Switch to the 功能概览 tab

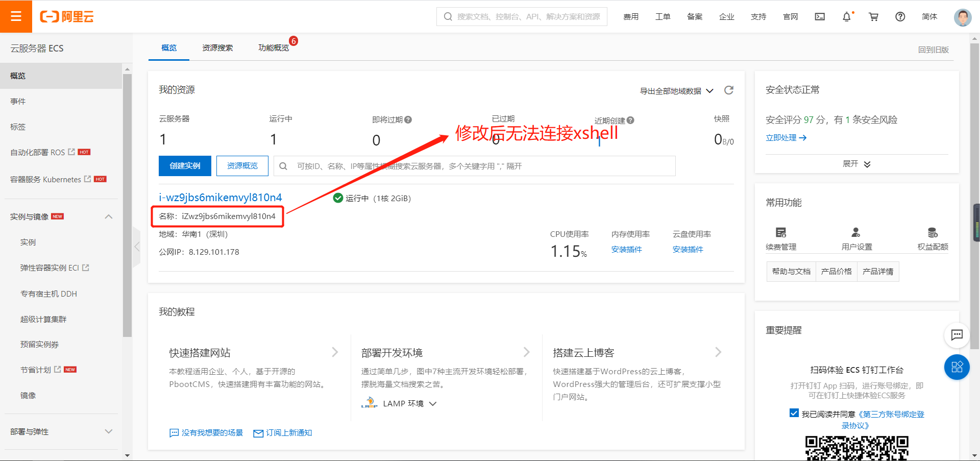[274, 47]
